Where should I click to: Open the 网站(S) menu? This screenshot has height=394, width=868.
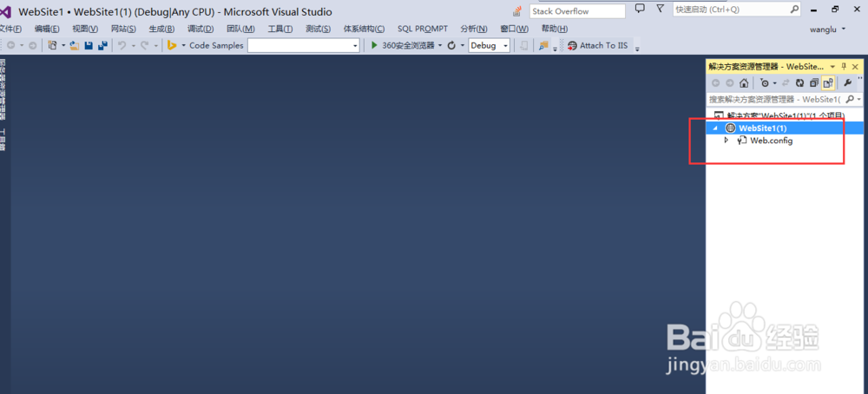123,29
